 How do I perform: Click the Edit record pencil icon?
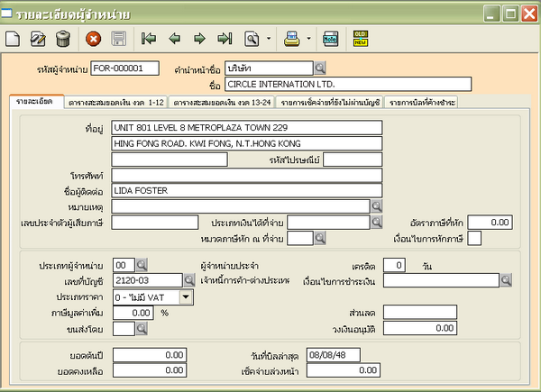pos(38,38)
